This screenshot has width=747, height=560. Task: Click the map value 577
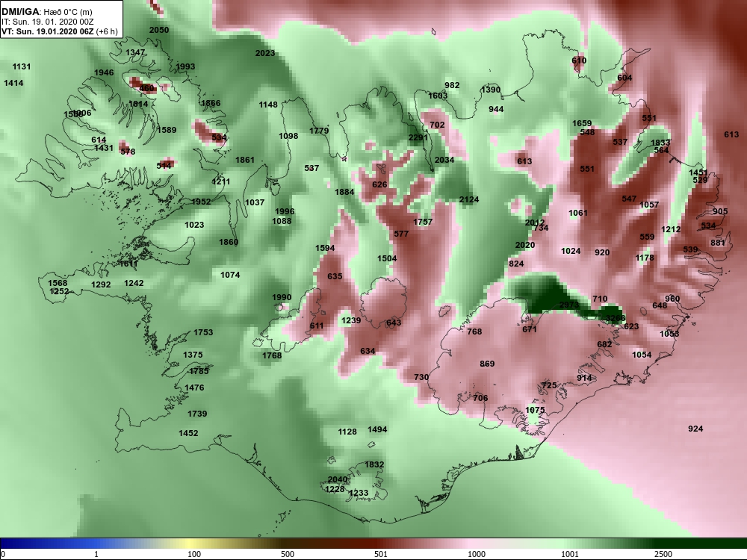click(401, 234)
